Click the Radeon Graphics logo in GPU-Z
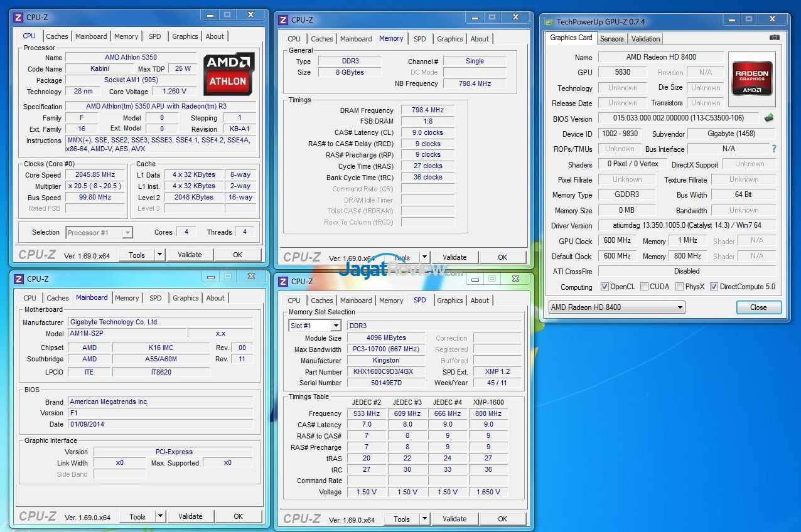 coord(751,79)
